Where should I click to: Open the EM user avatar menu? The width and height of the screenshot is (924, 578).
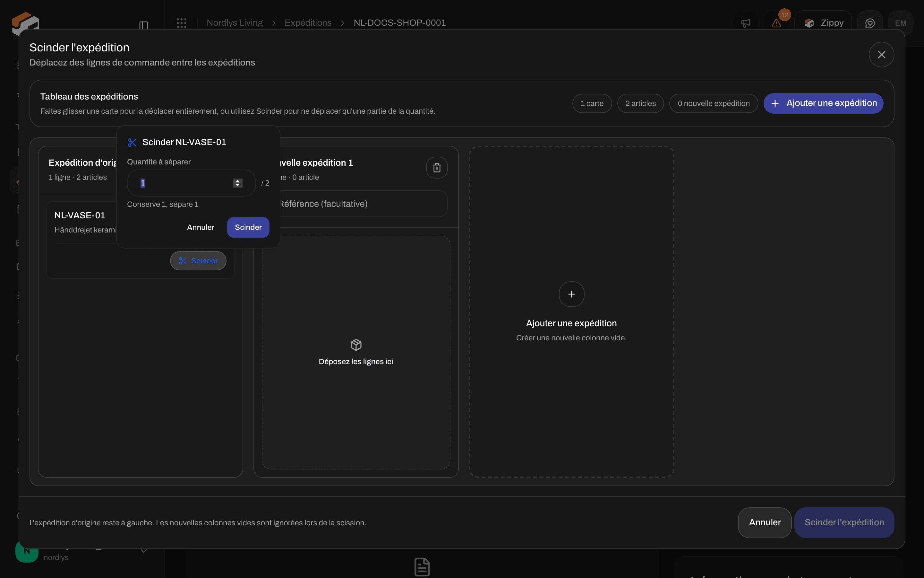click(x=901, y=23)
